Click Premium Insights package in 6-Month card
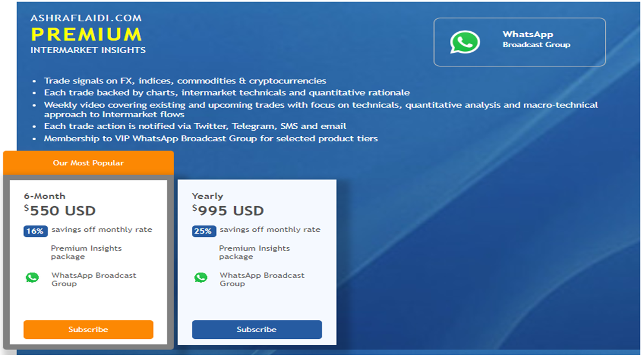This screenshot has height=362, width=644. [86, 252]
